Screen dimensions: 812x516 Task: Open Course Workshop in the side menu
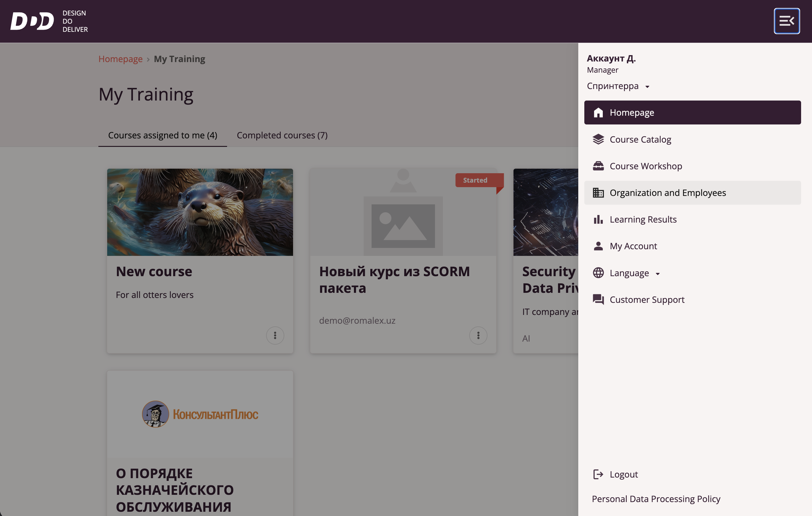[692, 166]
